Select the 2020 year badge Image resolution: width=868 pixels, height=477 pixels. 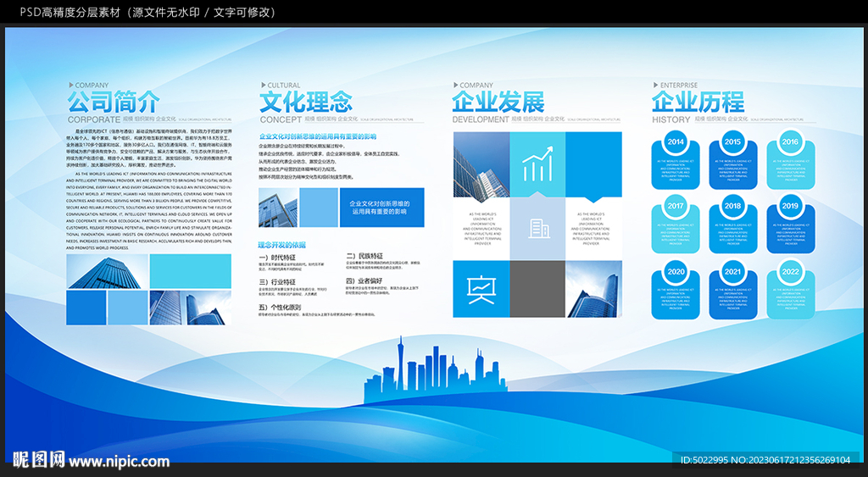(x=676, y=272)
